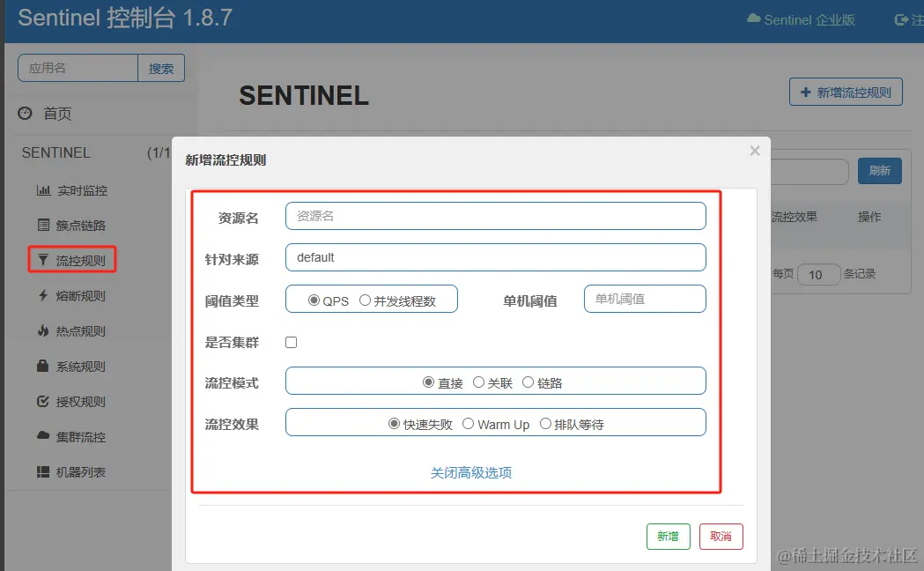Click the funnel icon beside 流控规则

point(42,261)
